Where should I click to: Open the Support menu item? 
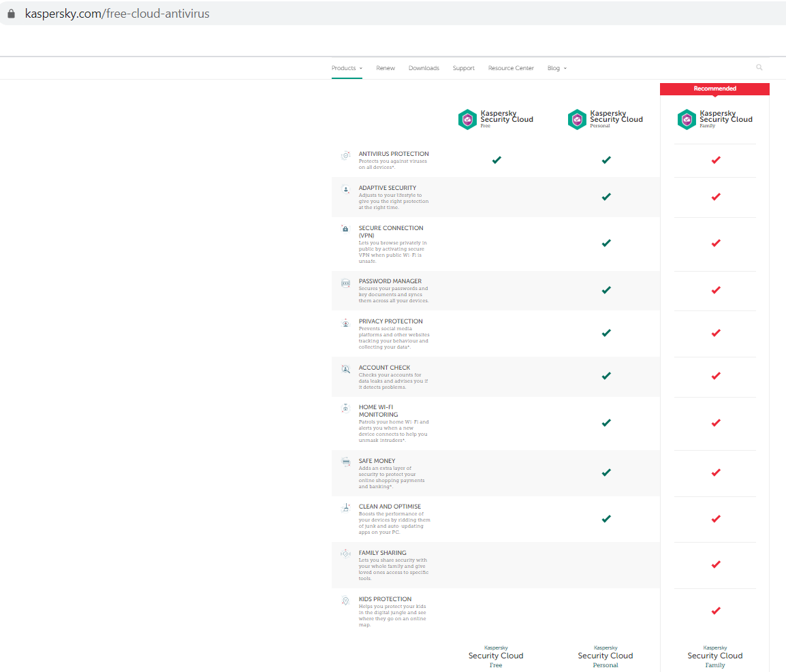click(464, 68)
